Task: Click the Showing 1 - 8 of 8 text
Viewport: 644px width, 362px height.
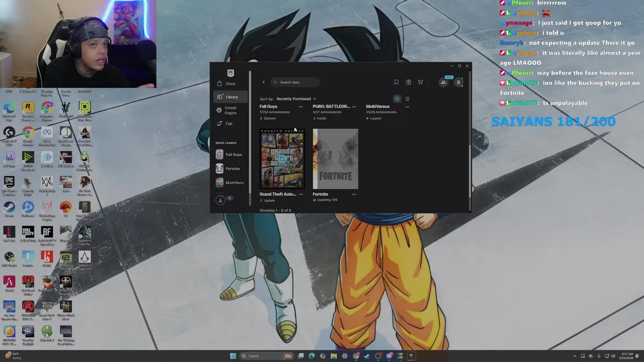Action: pos(275,210)
